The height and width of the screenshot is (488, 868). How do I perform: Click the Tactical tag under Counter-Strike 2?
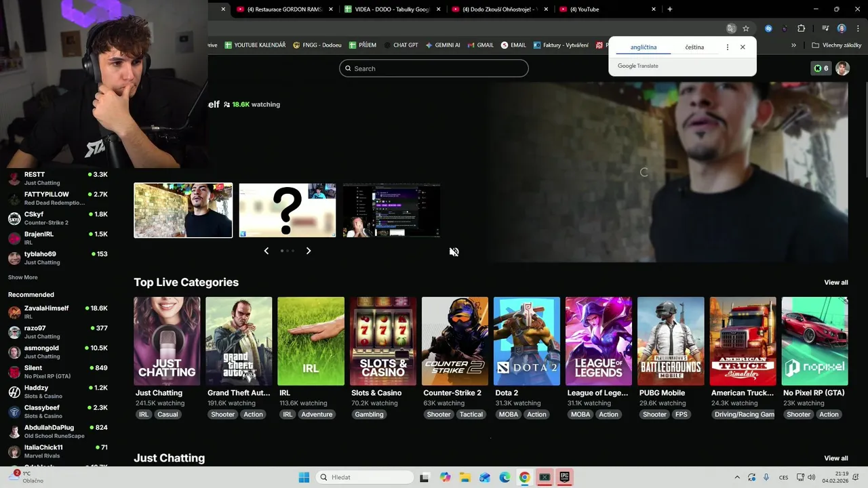(471, 414)
